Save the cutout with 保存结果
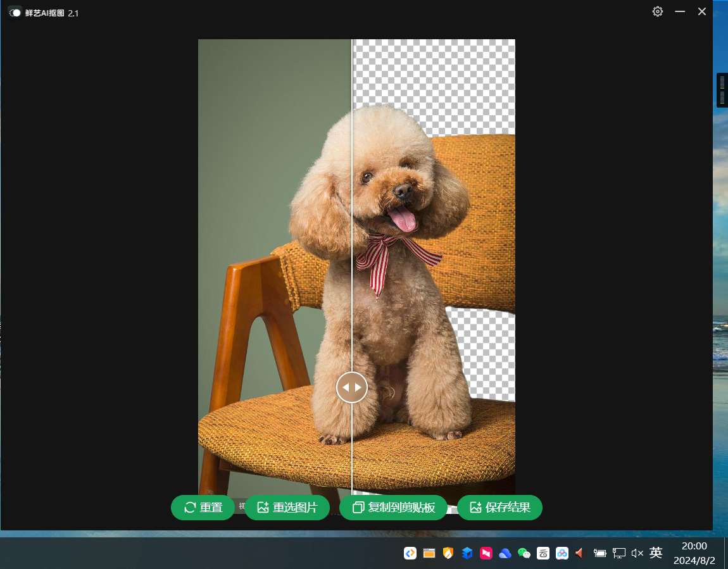This screenshot has width=728, height=569. (499, 508)
